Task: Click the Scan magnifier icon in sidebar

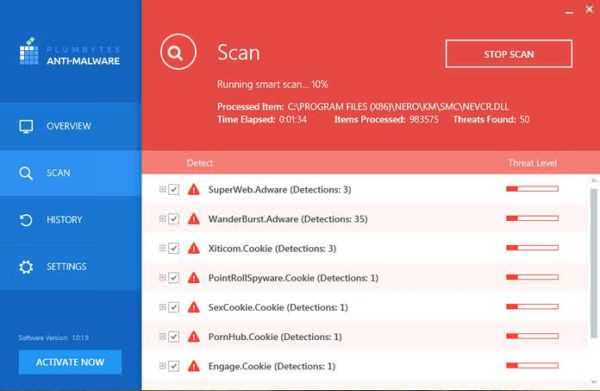Action: pos(26,173)
